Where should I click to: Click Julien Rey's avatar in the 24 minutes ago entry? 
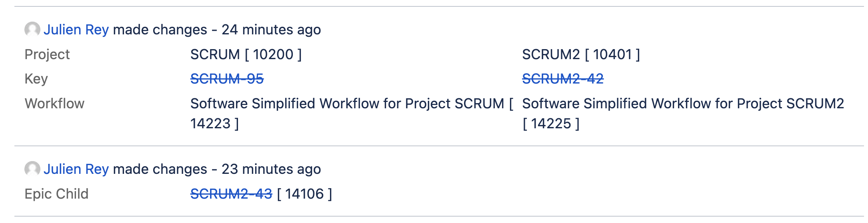click(x=32, y=29)
